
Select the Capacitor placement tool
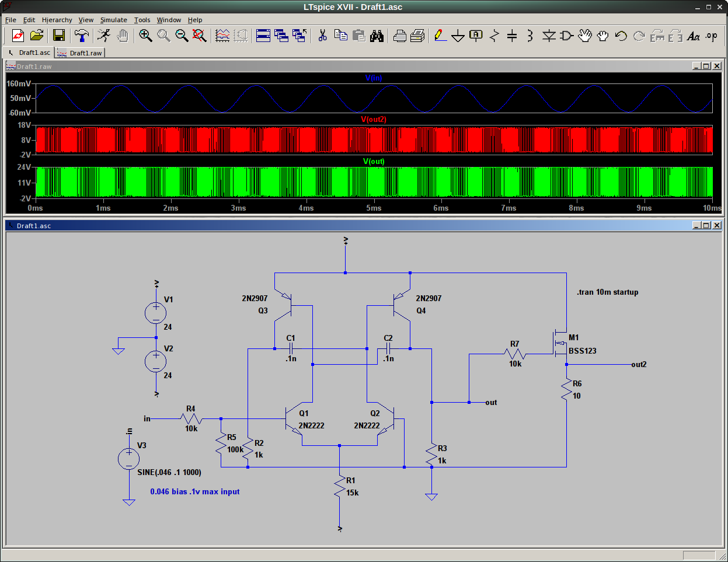[x=512, y=36]
